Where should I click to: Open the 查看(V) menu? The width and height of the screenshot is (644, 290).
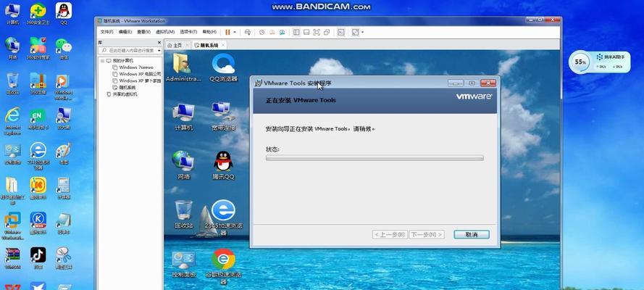(143, 32)
